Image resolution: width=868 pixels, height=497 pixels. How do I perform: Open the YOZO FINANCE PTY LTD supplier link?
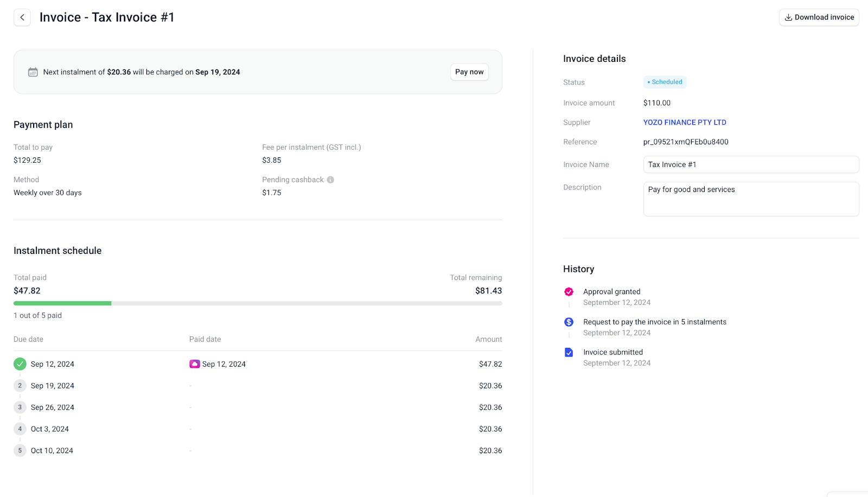point(685,123)
